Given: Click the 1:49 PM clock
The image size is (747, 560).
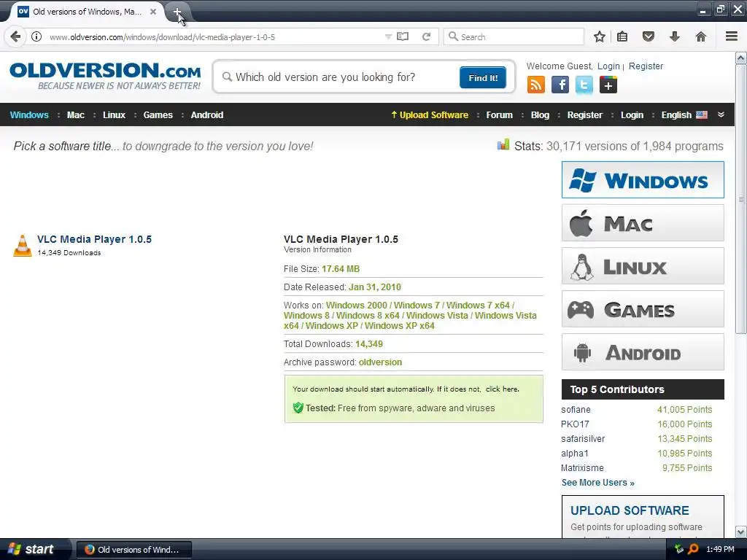Looking at the screenshot, I should click(x=720, y=549).
